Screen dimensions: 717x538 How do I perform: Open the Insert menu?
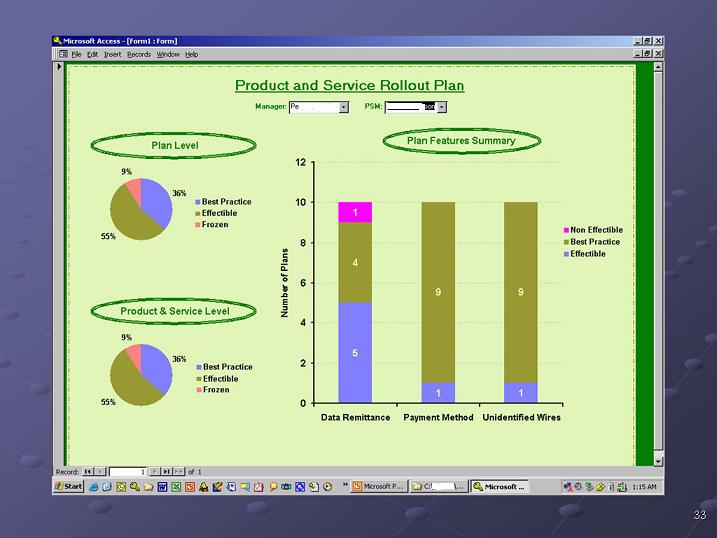point(112,54)
